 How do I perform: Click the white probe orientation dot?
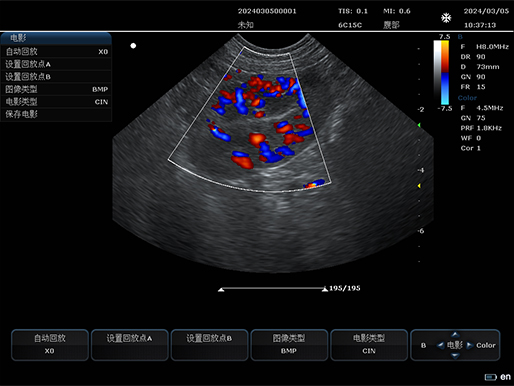133,46
